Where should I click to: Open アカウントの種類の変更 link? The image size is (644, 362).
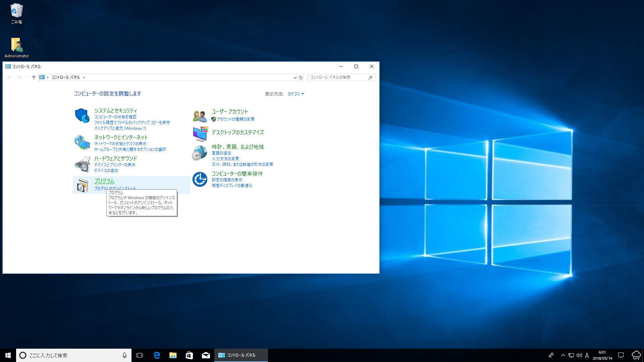[235, 119]
